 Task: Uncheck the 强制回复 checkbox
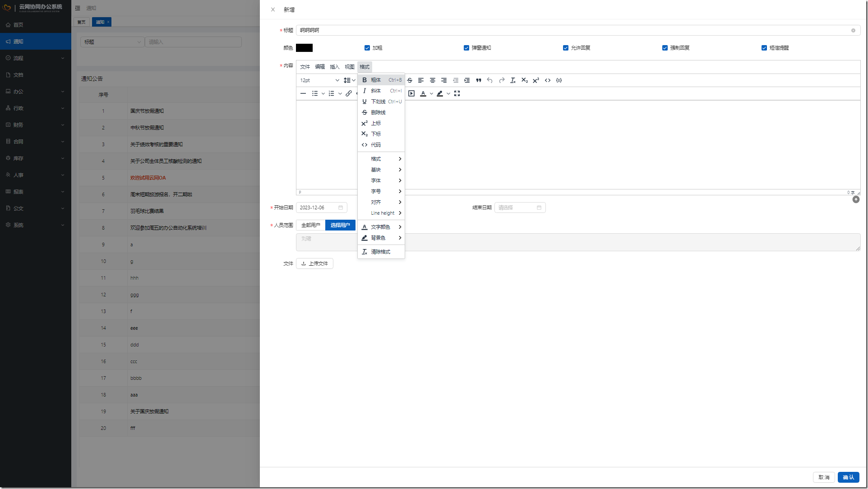(x=665, y=48)
